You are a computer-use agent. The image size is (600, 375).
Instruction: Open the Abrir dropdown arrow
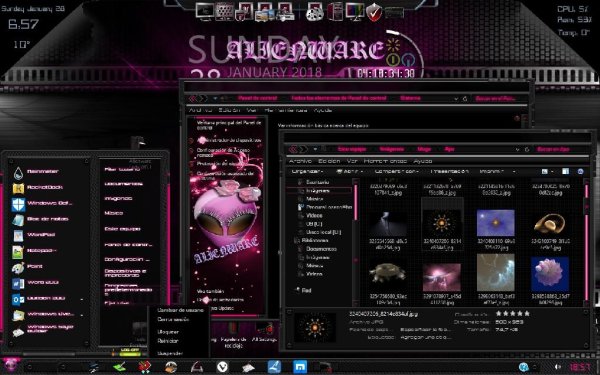point(362,172)
